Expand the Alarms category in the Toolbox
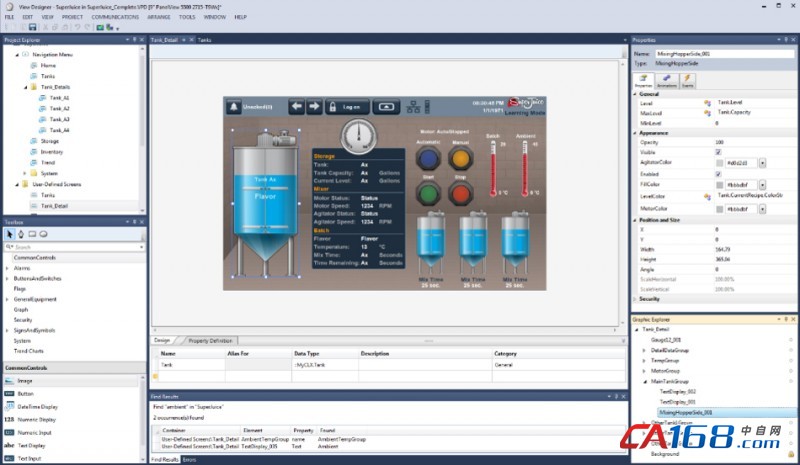 [x=7, y=268]
